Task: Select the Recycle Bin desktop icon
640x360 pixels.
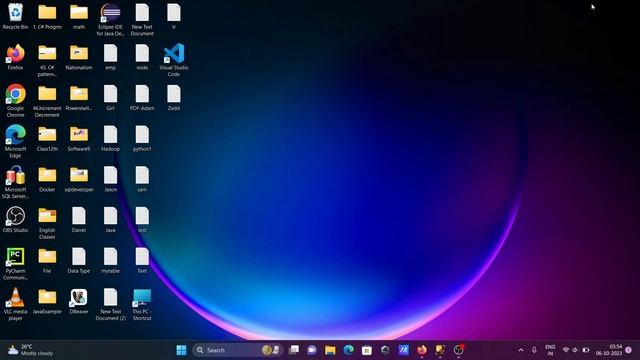Action: (15, 16)
